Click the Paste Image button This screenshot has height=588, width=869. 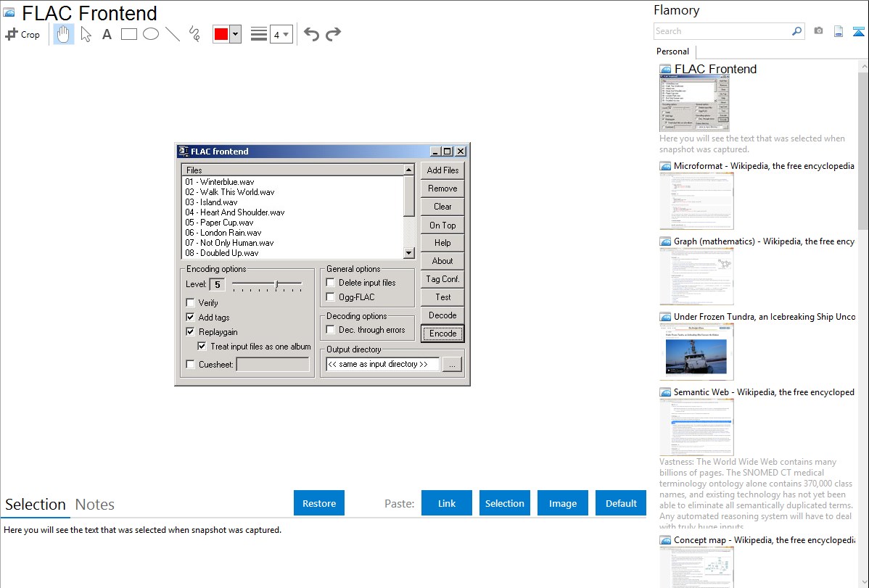click(x=562, y=503)
